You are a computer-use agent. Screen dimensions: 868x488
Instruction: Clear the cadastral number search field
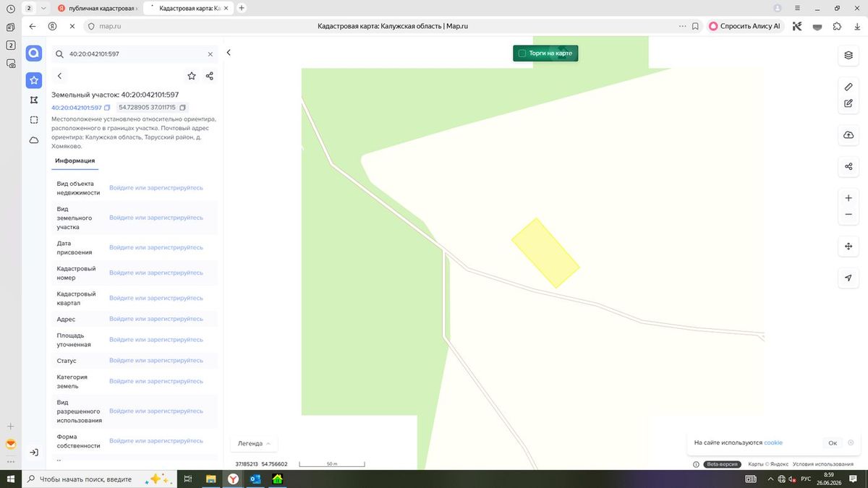pyautogui.click(x=210, y=54)
